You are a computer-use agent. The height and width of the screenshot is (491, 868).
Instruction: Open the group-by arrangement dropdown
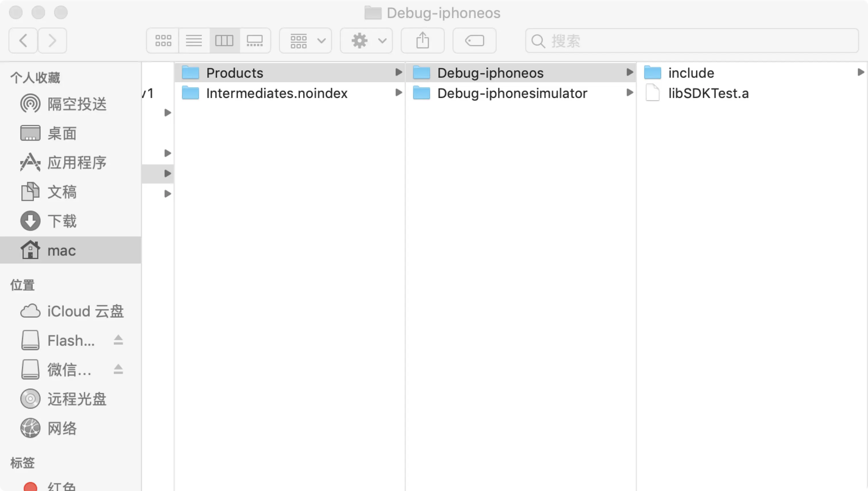point(305,41)
